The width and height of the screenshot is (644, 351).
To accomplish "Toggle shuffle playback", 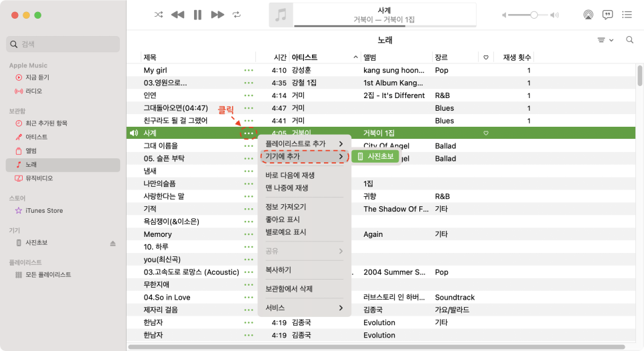I will [x=159, y=15].
